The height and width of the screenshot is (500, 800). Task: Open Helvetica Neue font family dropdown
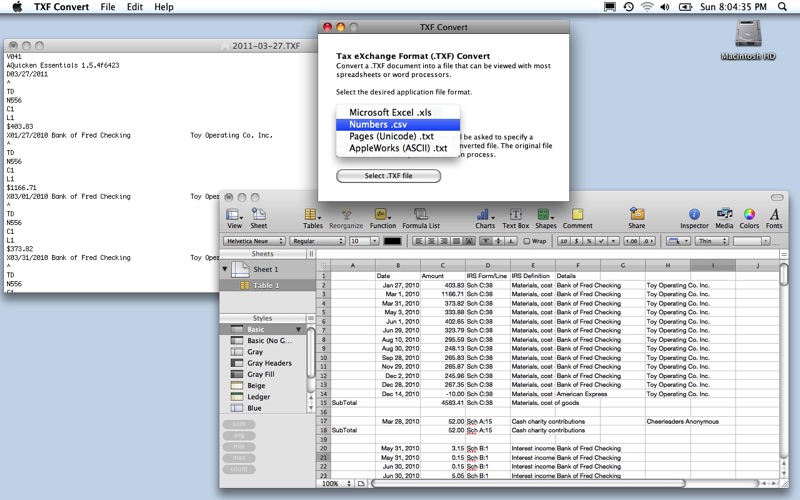point(254,241)
